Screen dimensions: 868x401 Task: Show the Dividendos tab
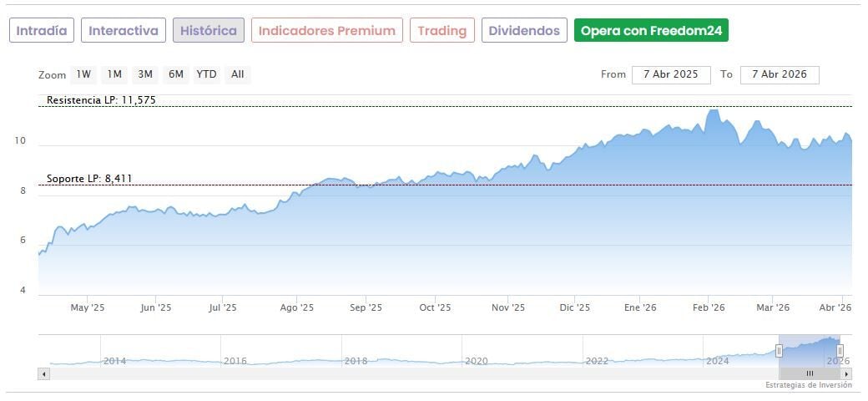pos(524,31)
